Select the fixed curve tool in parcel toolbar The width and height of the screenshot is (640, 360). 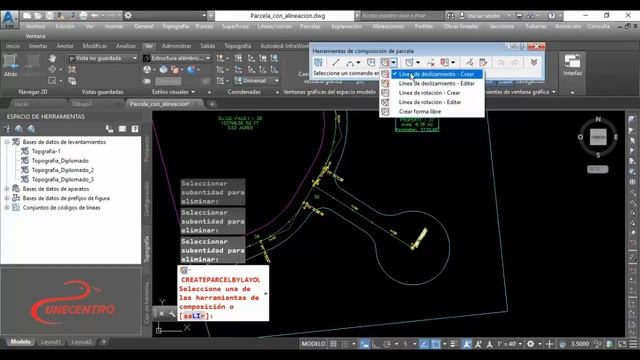point(350,62)
